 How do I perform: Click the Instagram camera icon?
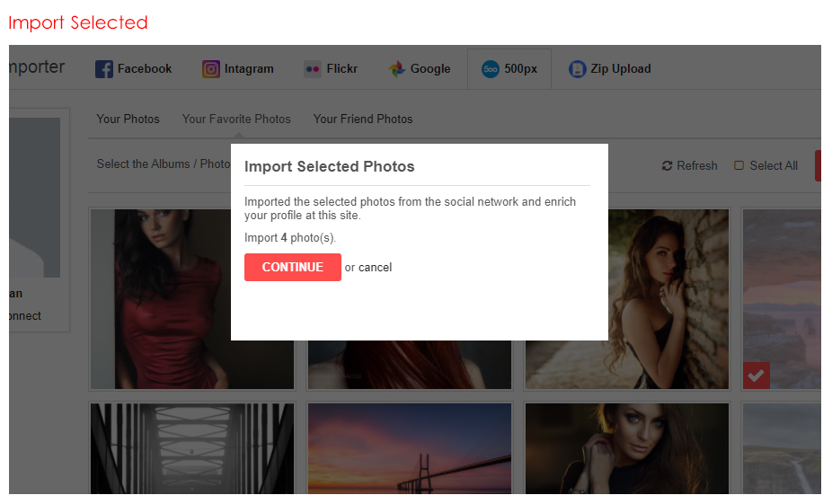click(211, 69)
